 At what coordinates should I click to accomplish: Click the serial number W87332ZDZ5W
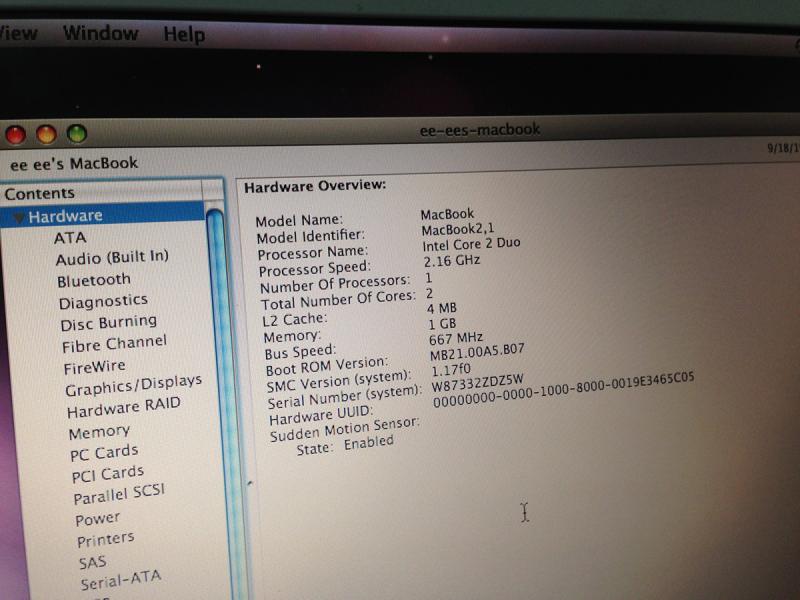(x=478, y=383)
